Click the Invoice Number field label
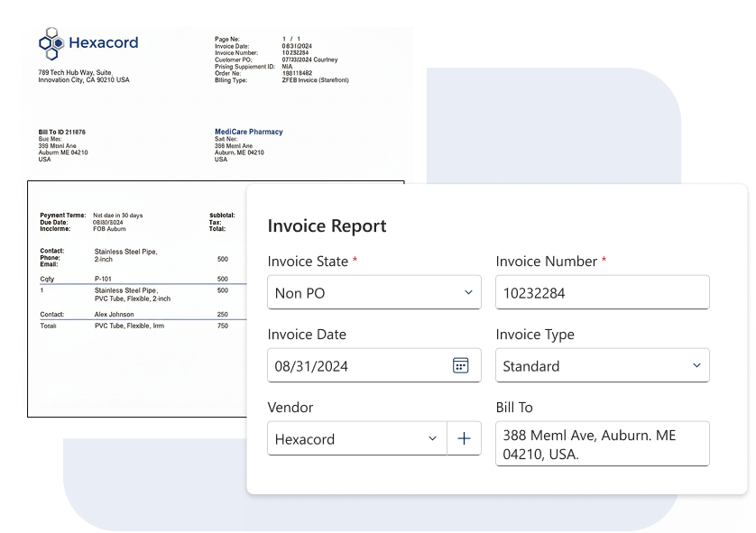This screenshot has height=533, width=756. [x=546, y=261]
